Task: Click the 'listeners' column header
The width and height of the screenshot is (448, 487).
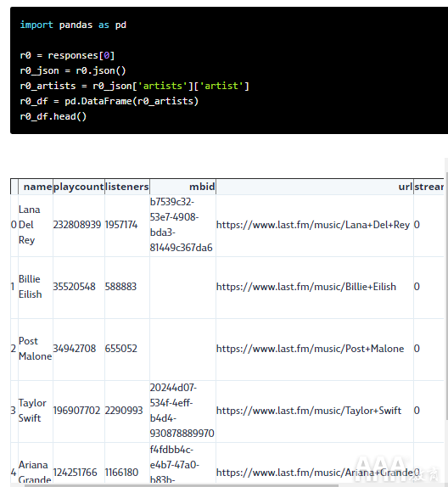Action: [127, 187]
